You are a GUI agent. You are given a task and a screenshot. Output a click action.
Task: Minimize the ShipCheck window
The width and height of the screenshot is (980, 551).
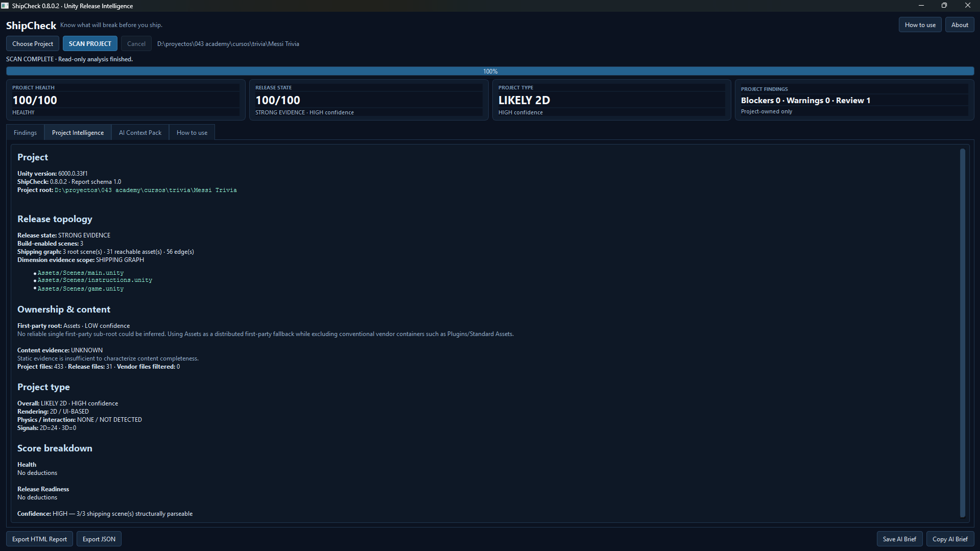(921, 6)
